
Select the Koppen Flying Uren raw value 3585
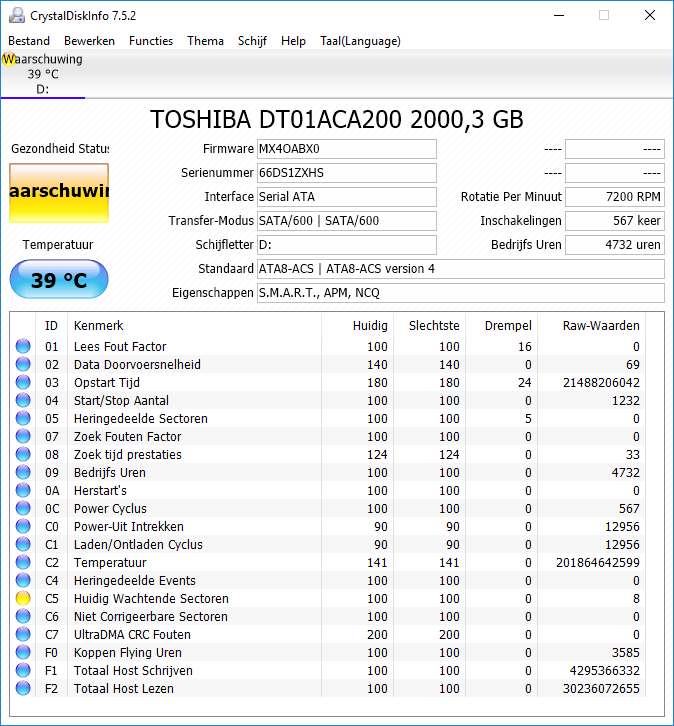click(x=625, y=652)
